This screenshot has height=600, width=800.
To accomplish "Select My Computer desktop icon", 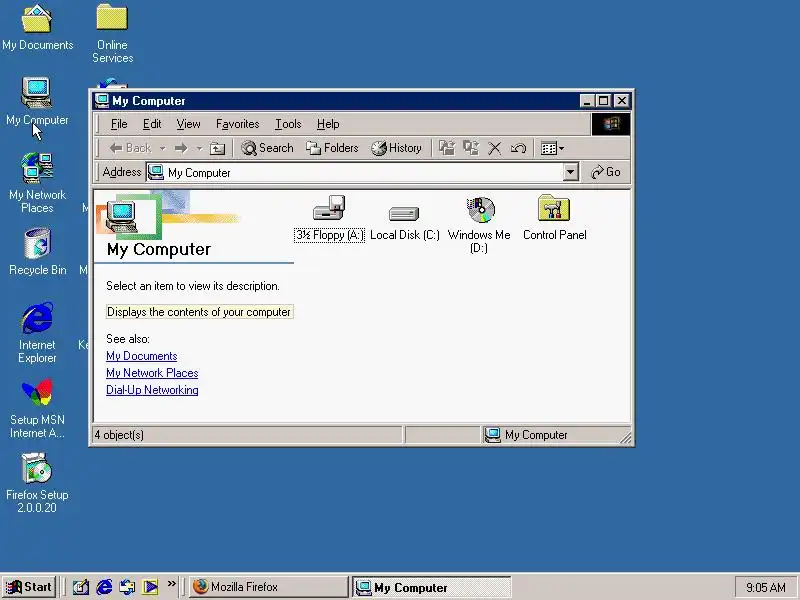I will coord(37,102).
